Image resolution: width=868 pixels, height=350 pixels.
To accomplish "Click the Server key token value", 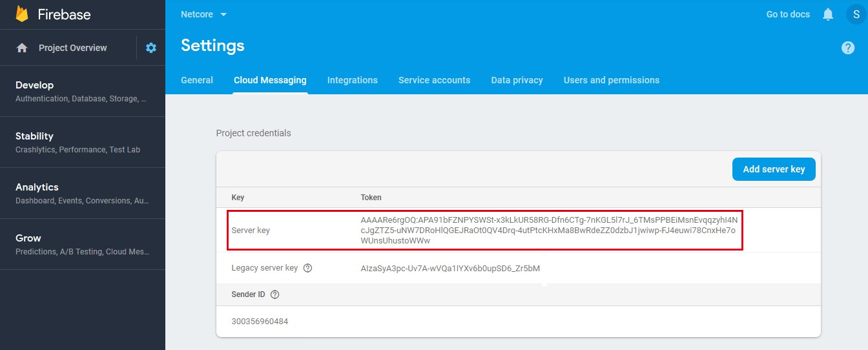I will [548, 230].
